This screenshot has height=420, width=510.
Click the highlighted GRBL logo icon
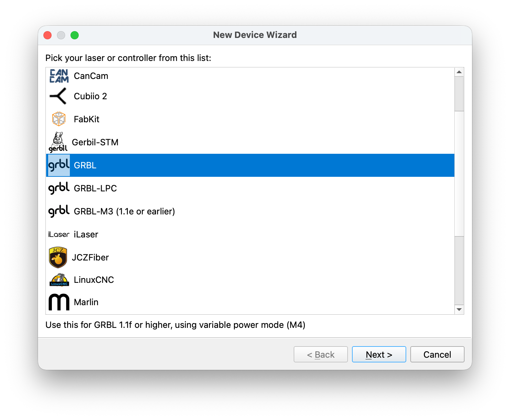tap(59, 165)
